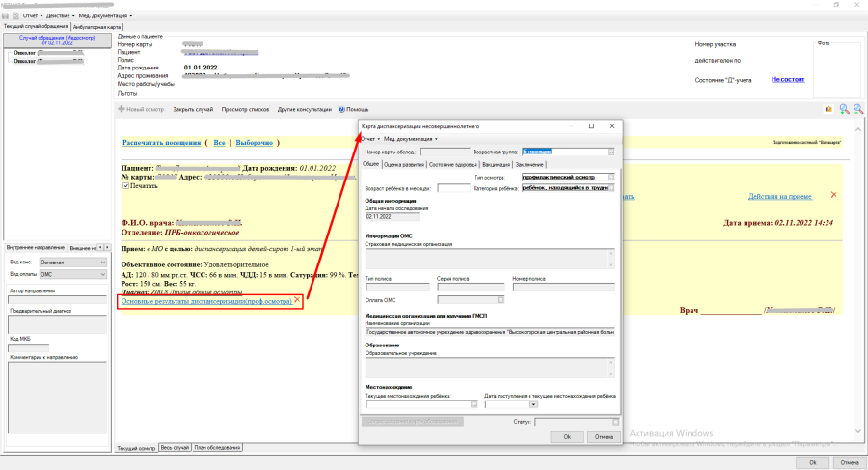Open date picker for Дата поступления field

pos(533,404)
